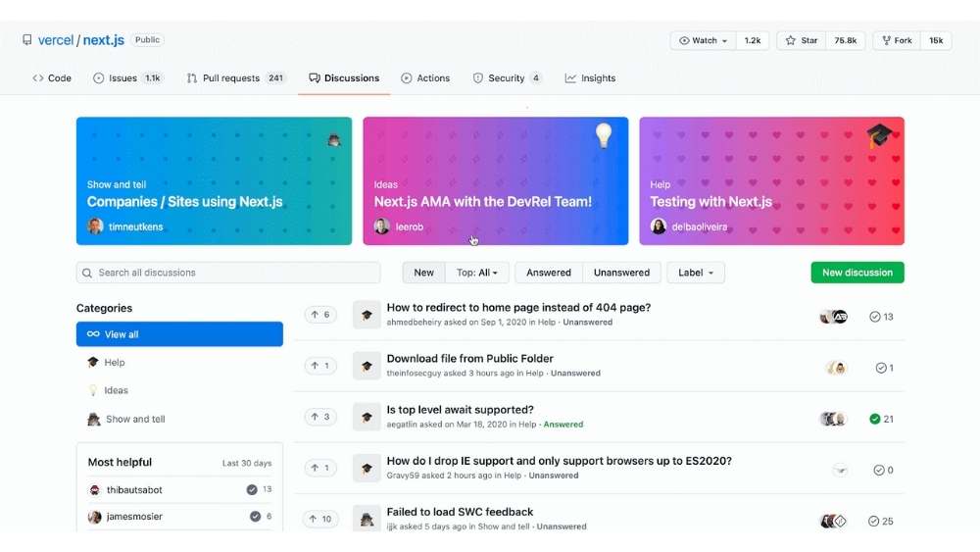Upvote the drop IE support discussion

coord(320,468)
